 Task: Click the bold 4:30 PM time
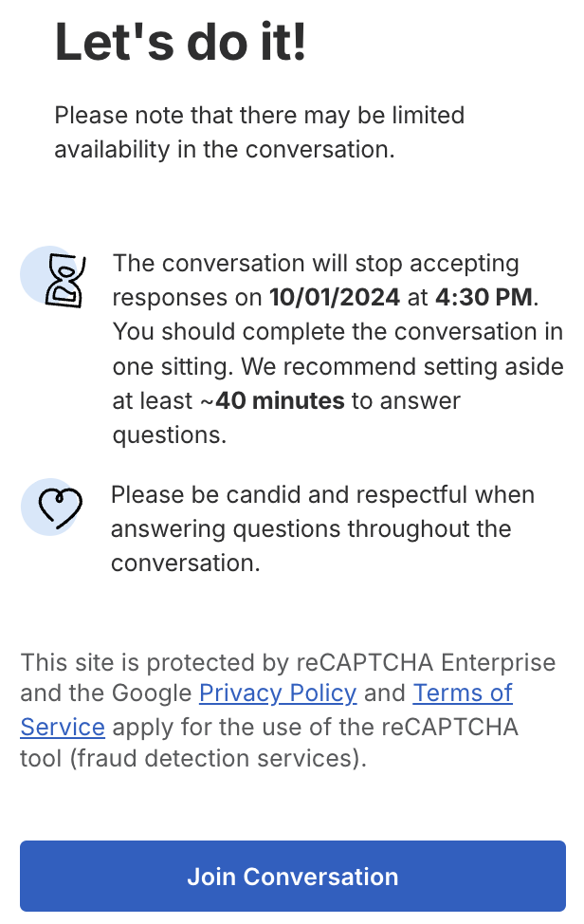pyautogui.click(x=484, y=298)
